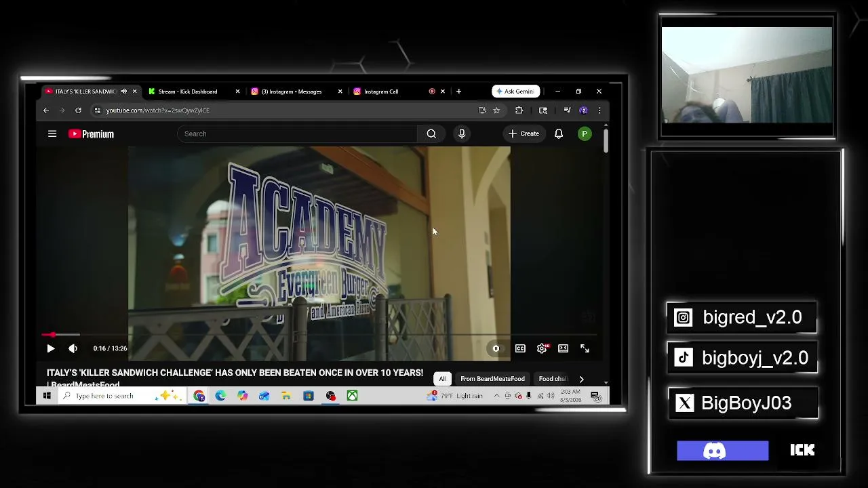Open the Chrome media controls icon

coord(567,110)
